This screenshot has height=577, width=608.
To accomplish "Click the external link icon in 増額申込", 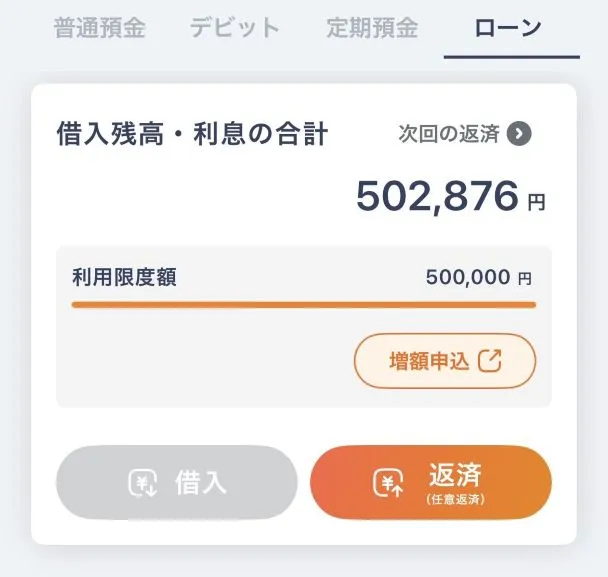I will tap(490, 361).
